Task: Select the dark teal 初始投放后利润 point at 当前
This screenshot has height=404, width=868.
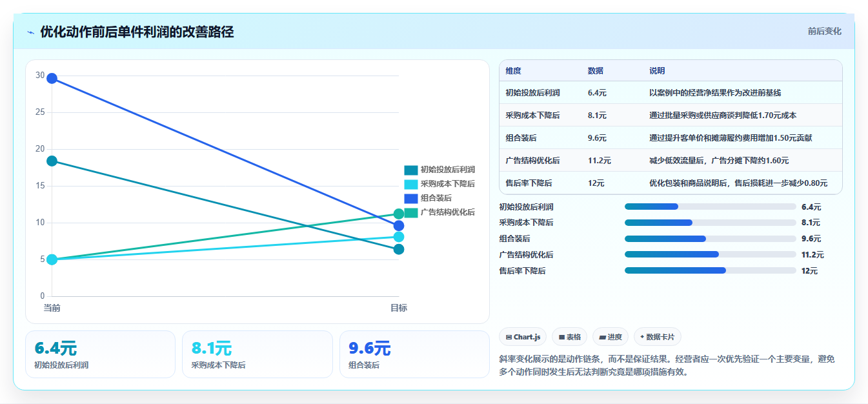Action: (x=52, y=161)
